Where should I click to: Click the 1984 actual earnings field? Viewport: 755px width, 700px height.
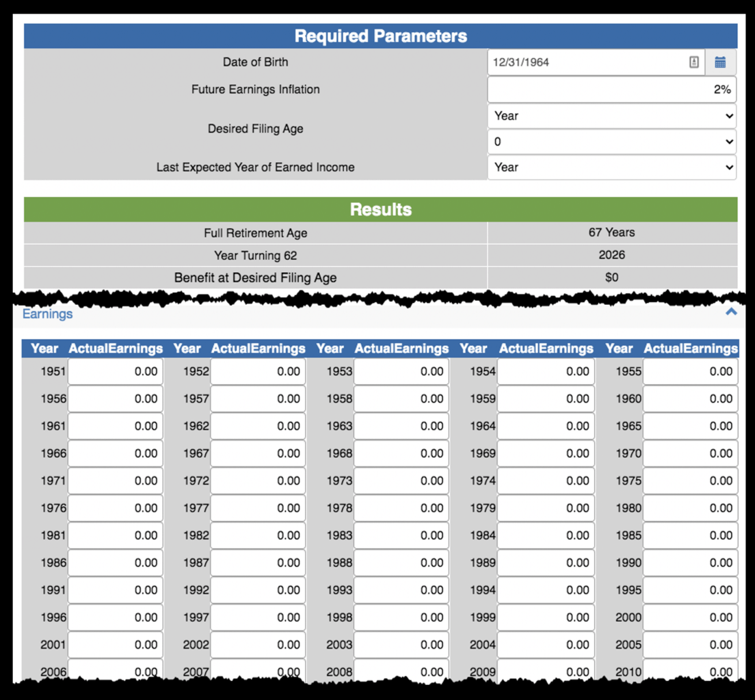pos(546,536)
